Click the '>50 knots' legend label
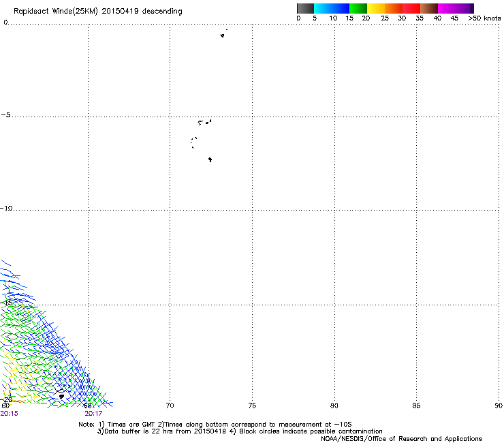504x443 pixels. tap(484, 18)
